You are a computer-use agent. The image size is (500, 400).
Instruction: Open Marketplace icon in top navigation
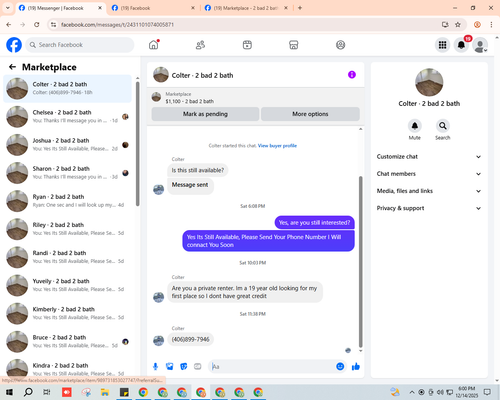pyautogui.click(x=294, y=45)
